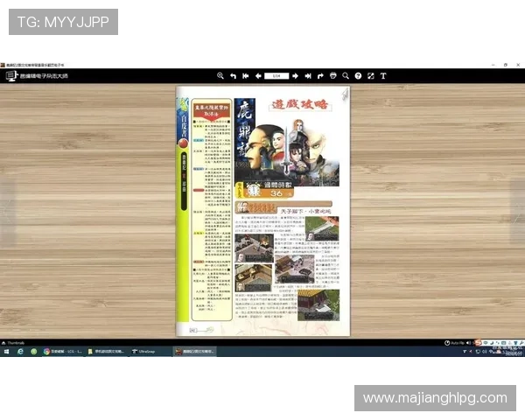Switch to UltraSnap in taskbar
This screenshot has width=525, height=420.
pyautogui.click(x=145, y=351)
